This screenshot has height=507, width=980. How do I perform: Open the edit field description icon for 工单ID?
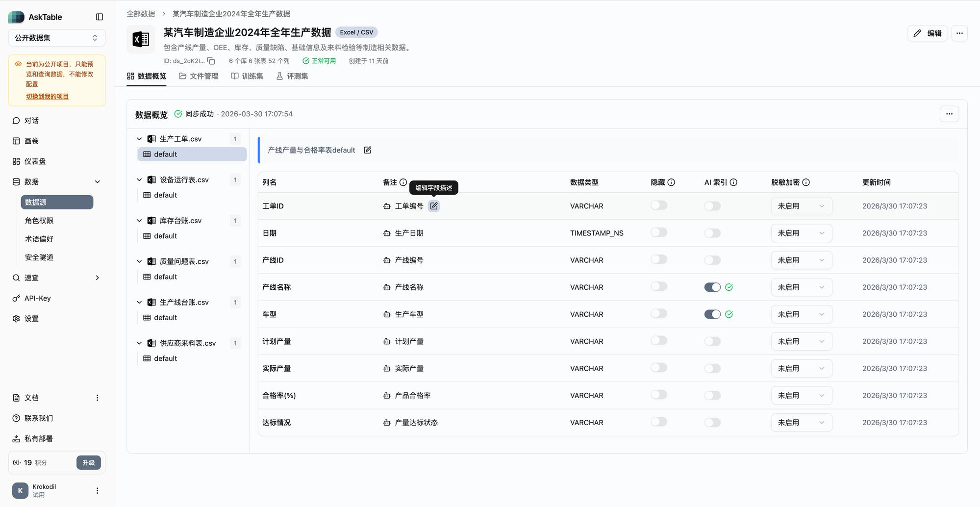[x=433, y=206]
